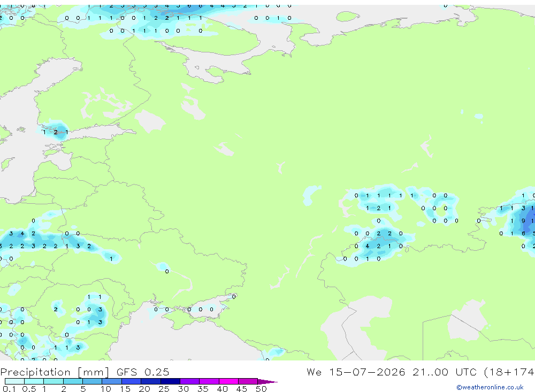This screenshot has width=535, height=392.
Task: Click the legend label '45'
Action: [242, 389]
